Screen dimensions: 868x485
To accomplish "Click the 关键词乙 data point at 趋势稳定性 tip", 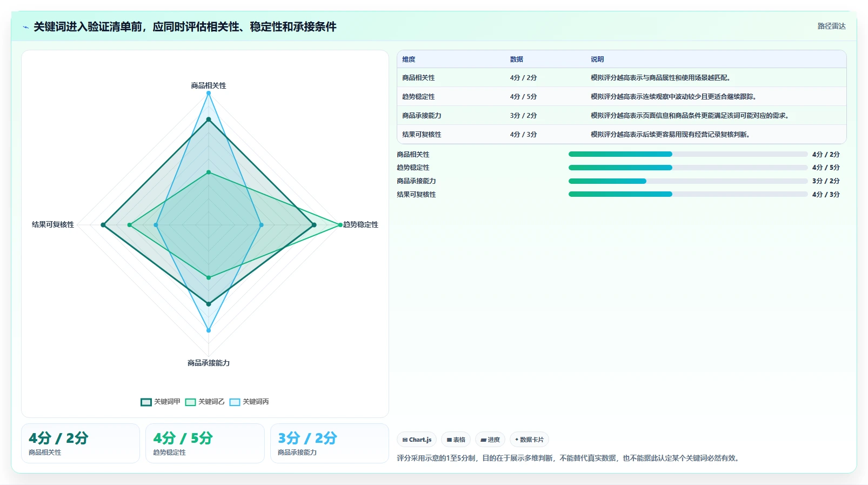I will click(340, 225).
